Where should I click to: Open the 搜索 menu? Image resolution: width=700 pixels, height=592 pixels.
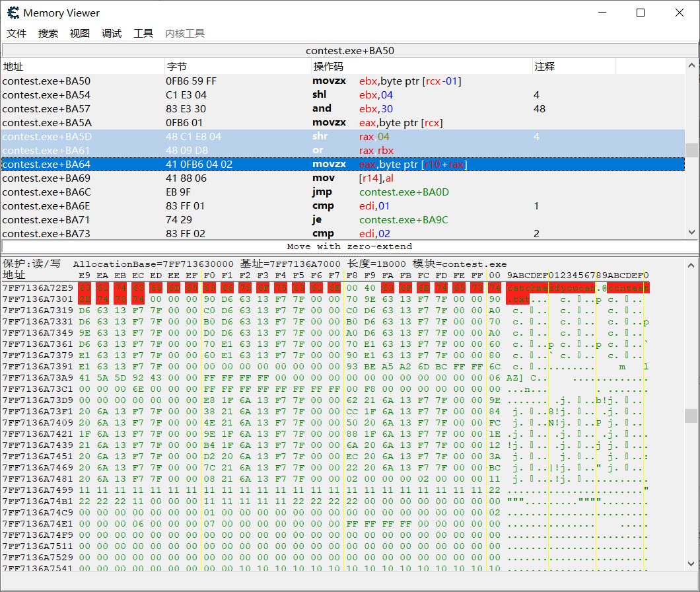48,34
